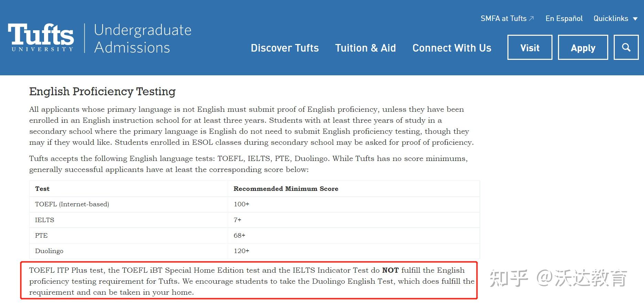Click the Undergraduate Admissions title
Viewport: 644px width, 304px height.
pyautogui.click(x=142, y=39)
